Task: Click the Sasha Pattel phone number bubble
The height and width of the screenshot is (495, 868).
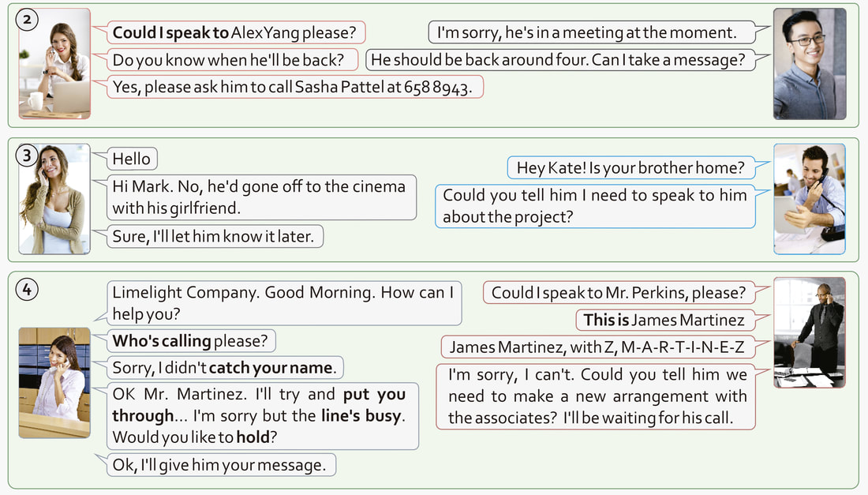Action: tap(294, 87)
